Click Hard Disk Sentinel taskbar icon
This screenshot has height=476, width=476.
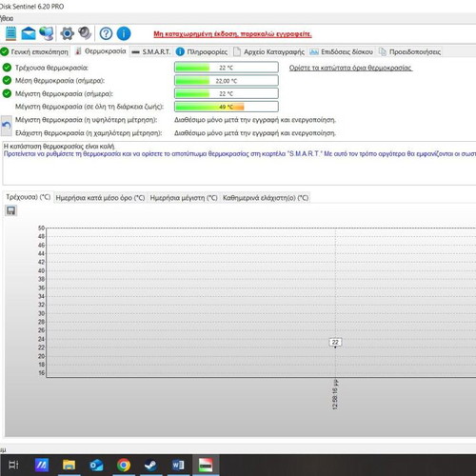[206, 466]
